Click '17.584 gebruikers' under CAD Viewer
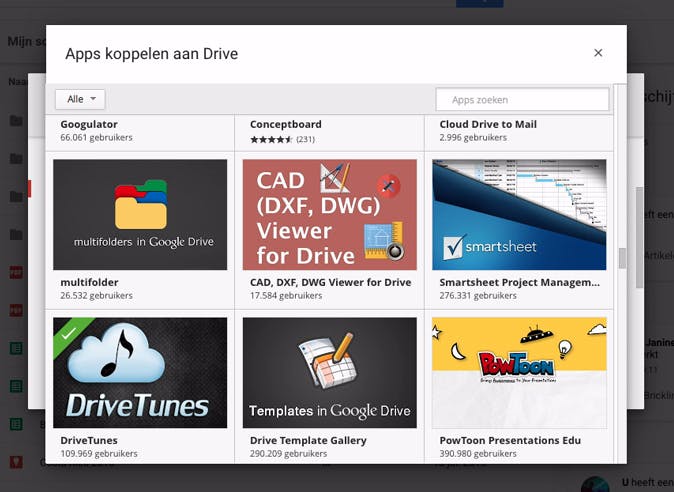The height and width of the screenshot is (492, 674). point(286,296)
